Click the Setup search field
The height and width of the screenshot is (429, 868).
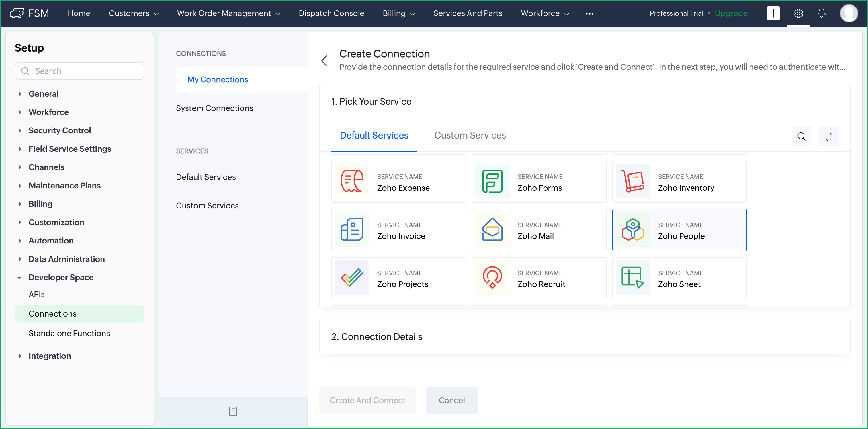(x=79, y=71)
